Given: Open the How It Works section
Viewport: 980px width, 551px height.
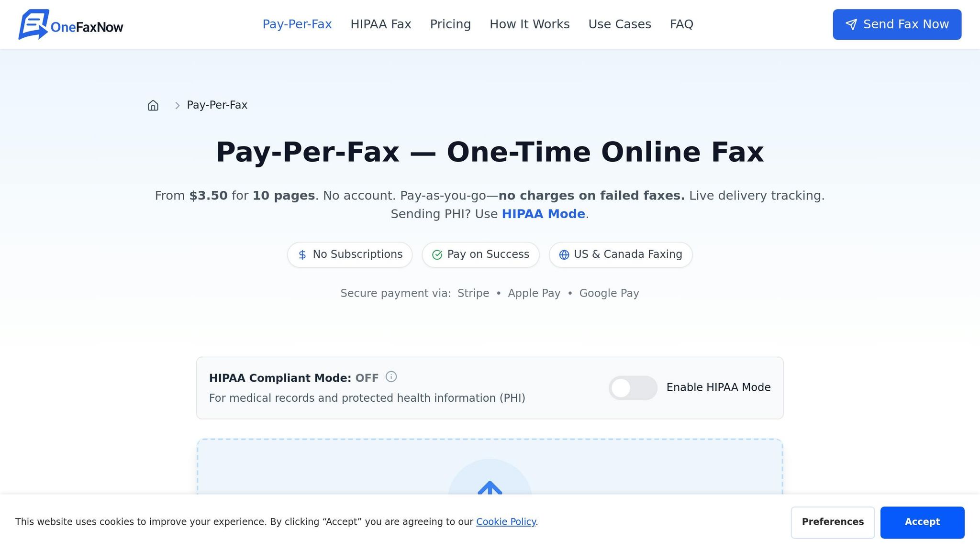Looking at the screenshot, I should point(529,24).
